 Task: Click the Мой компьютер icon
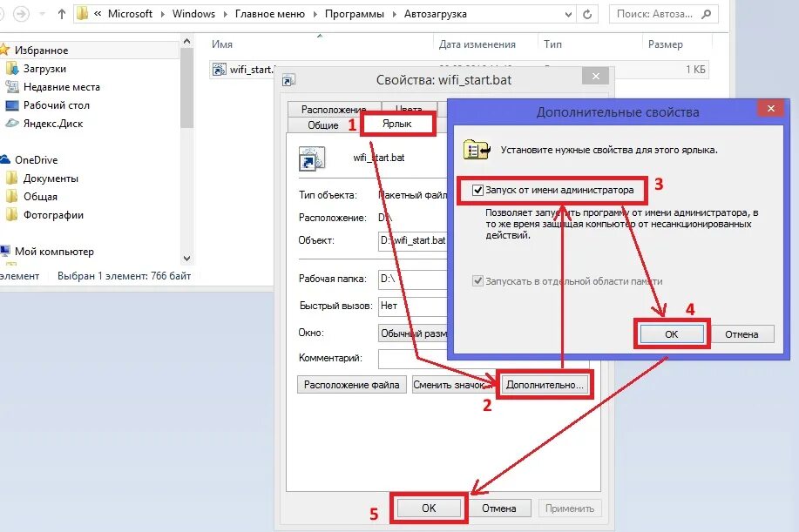click(x=5, y=251)
